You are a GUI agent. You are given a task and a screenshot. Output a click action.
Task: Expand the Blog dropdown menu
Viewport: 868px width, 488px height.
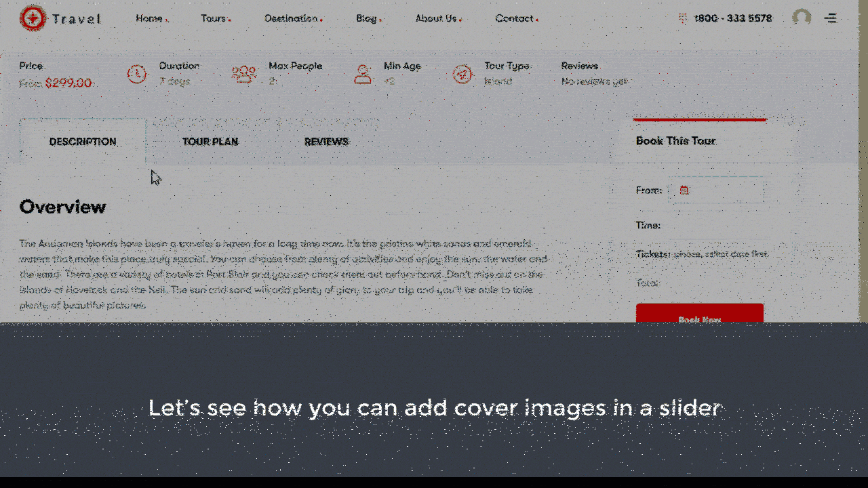click(366, 18)
